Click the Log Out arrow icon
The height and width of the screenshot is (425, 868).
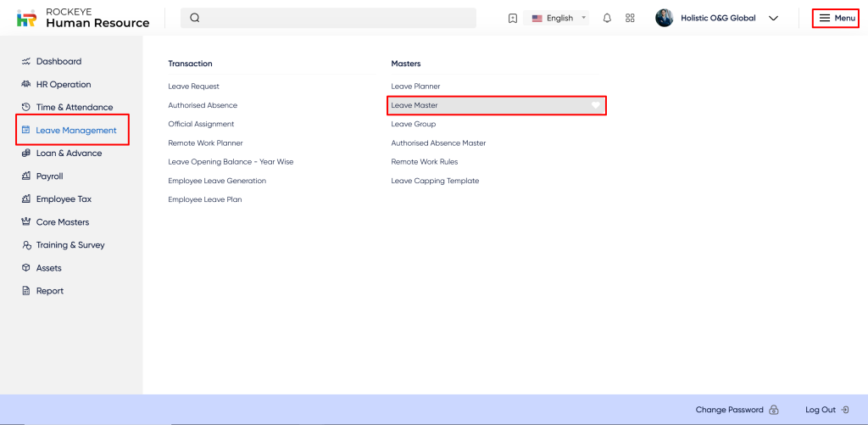[845, 410]
